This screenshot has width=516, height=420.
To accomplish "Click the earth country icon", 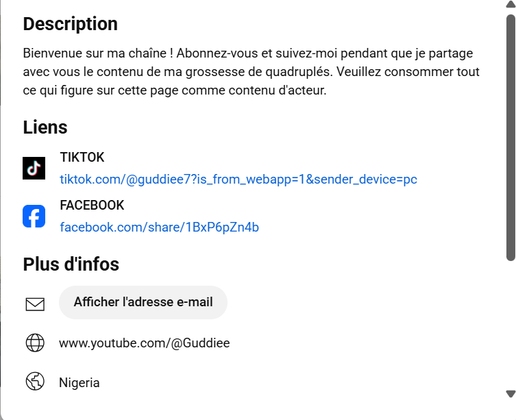I will 35,382.
